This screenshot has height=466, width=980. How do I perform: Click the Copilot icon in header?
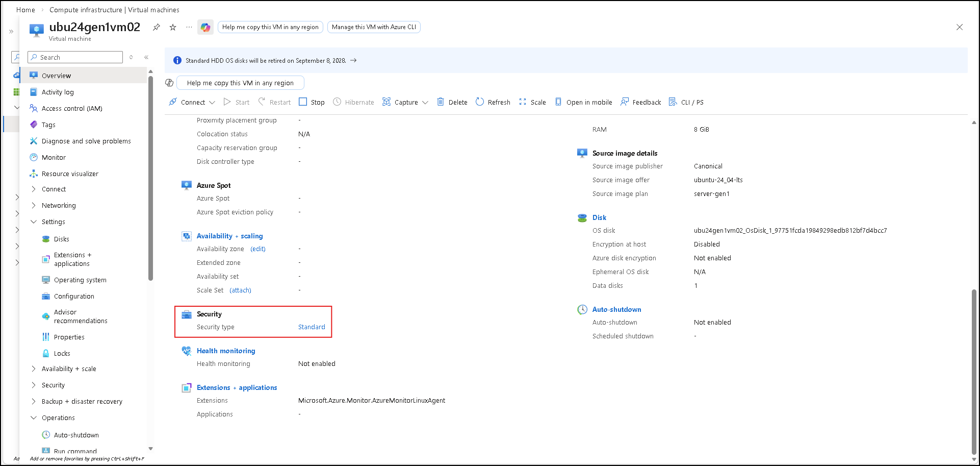[x=205, y=28]
